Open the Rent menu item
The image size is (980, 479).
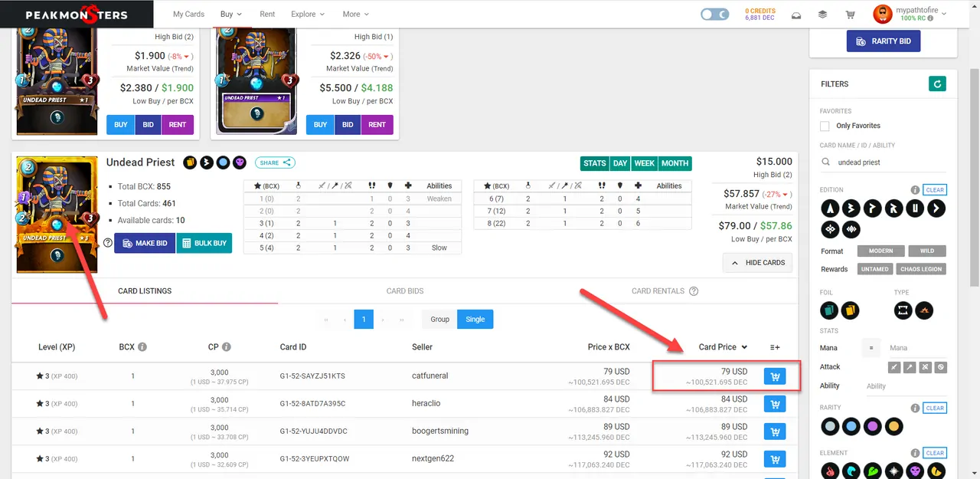click(267, 15)
